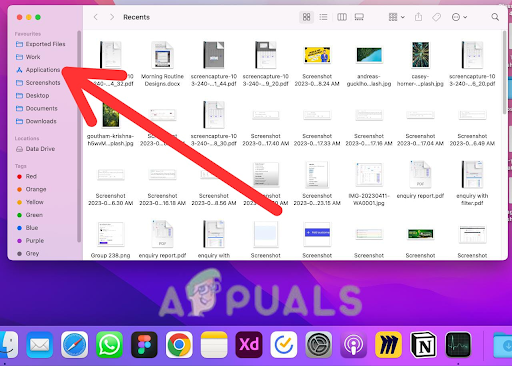Viewport: 512px width, 366px height.
Task: Select screencapture-10 3-240-...9_20.pdf file
Action: click(266, 64)
